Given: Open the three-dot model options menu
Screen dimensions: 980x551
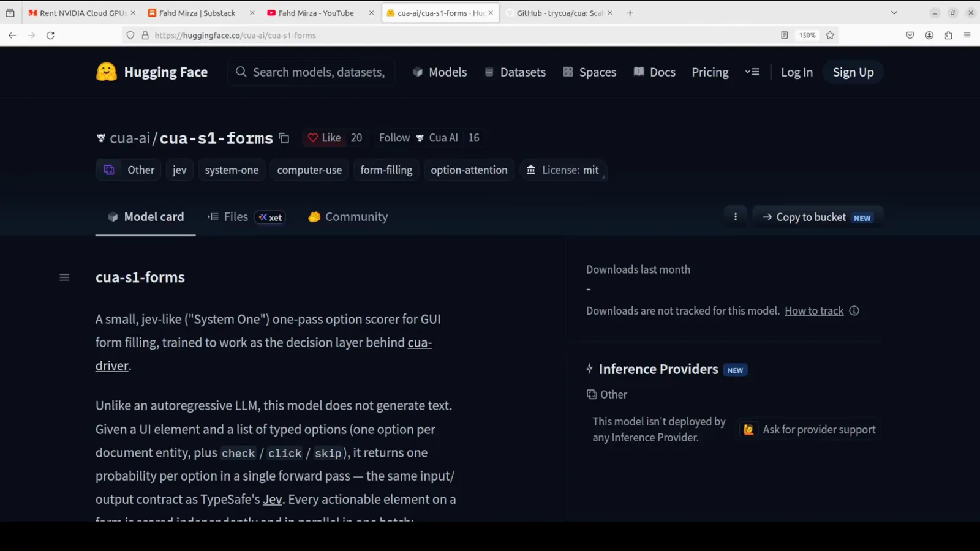Looking at the screenshot, I should click(736, 217).
